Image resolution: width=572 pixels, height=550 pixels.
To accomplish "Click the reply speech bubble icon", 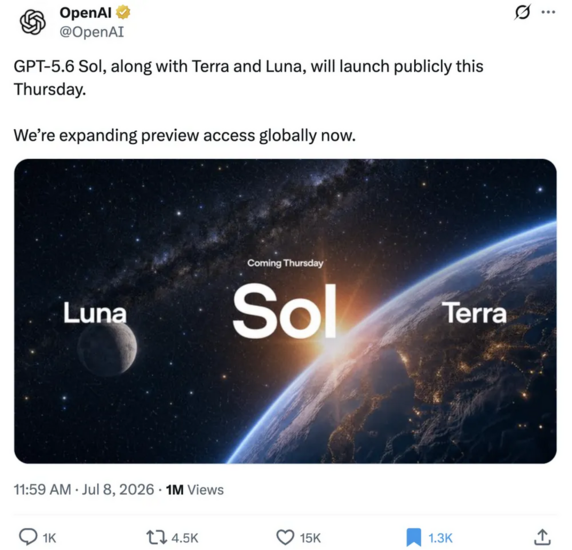I will [x=28, y=537].
